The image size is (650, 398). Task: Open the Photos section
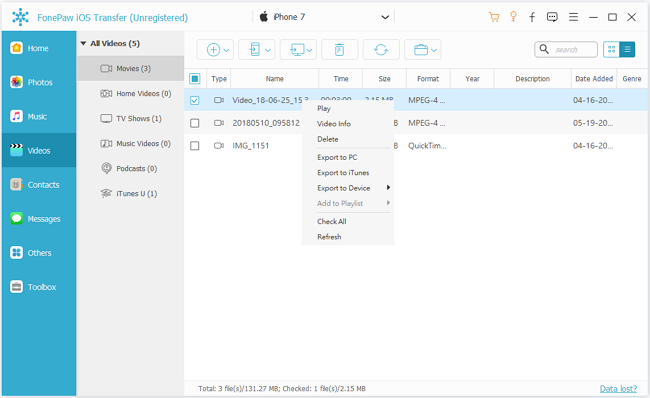pyautogui.click(x=39, y=82)
